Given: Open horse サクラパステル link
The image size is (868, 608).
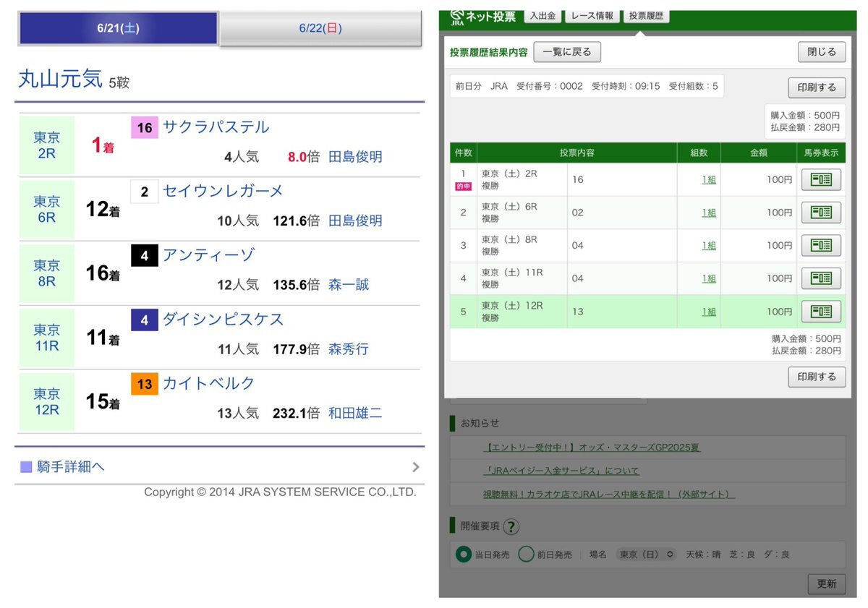Looking at the screenshot, I should 216,127.
